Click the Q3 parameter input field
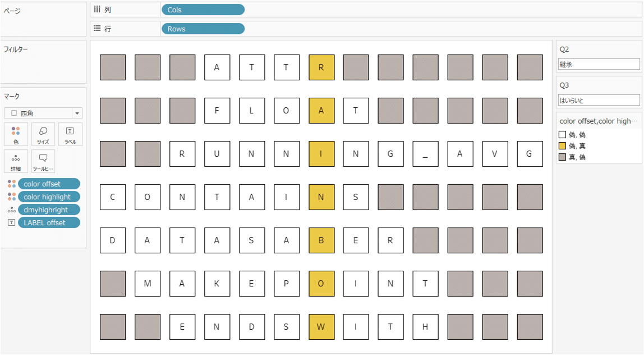This screenshot has height=355, width=644. [599, 100]
